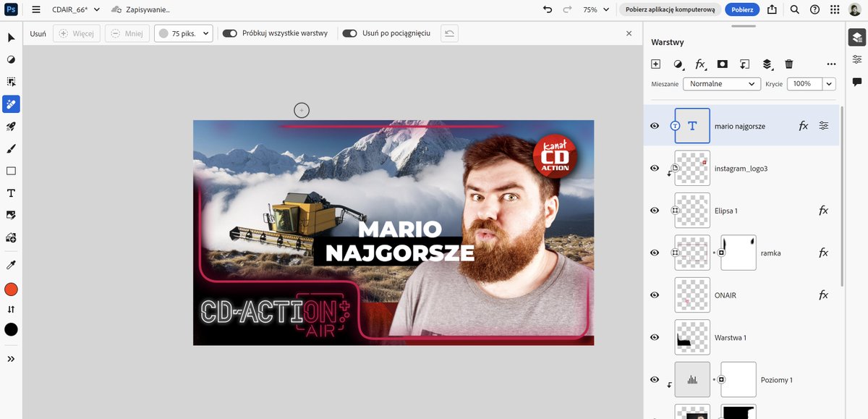Hide the ONAIR layer
This screenshot has width=868, height=419.
click(x=655, y=295)
